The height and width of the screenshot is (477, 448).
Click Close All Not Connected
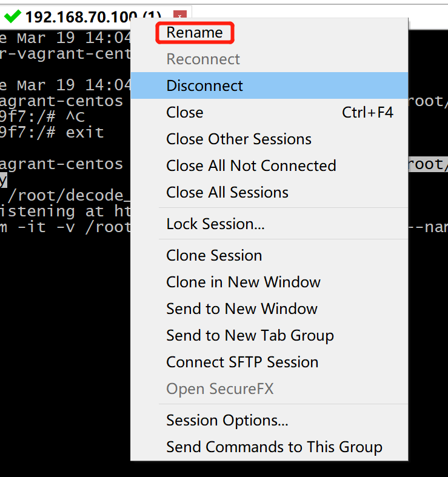(251, 166)
